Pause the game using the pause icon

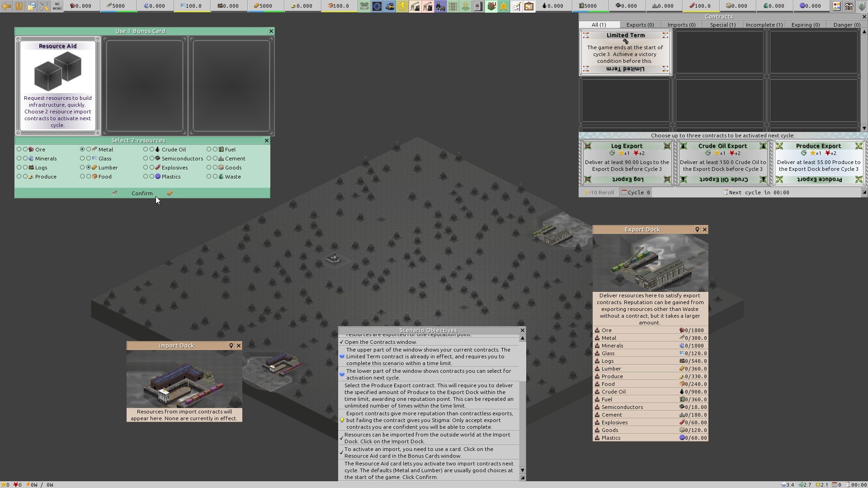tap(19, 6)
